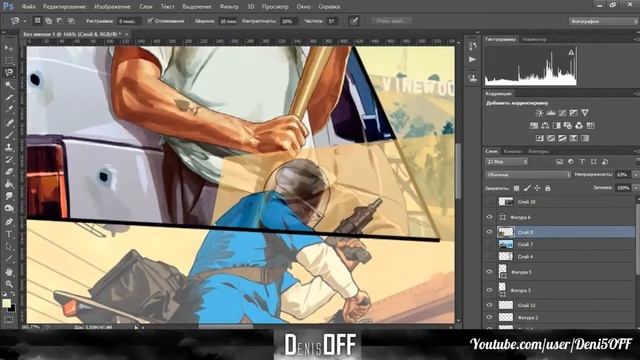Select the Eyedropper tool
The image size is (640, 360).
[x=9, y=110]
